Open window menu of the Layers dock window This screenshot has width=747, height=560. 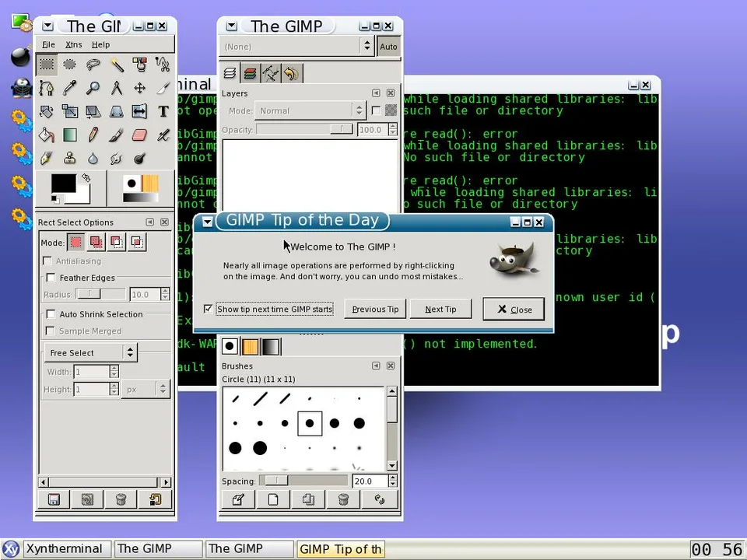232,26
